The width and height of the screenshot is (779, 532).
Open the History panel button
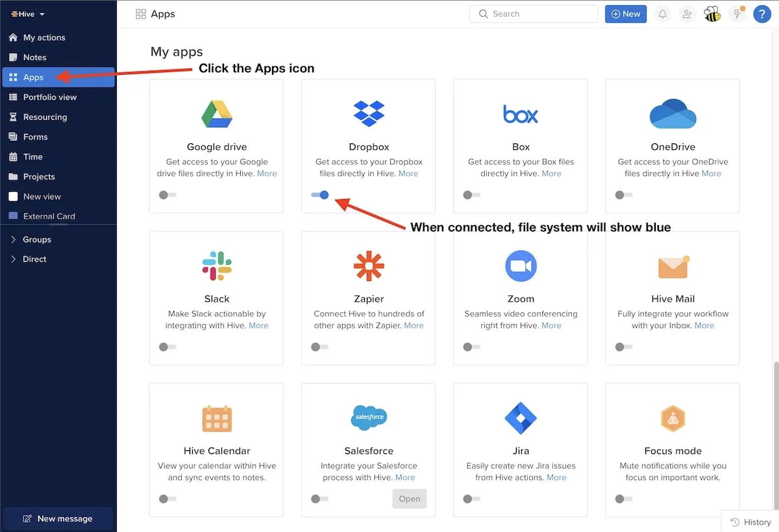750,522
